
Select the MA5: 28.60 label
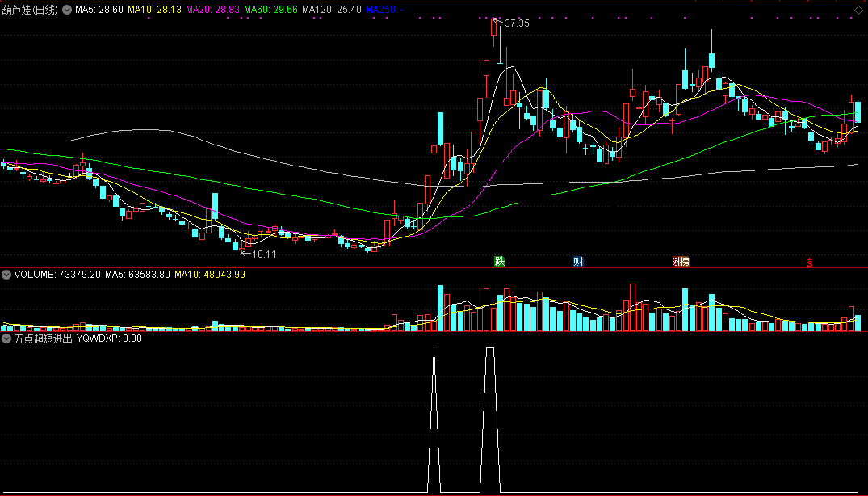pyautogui.click(x=99, y=10)
